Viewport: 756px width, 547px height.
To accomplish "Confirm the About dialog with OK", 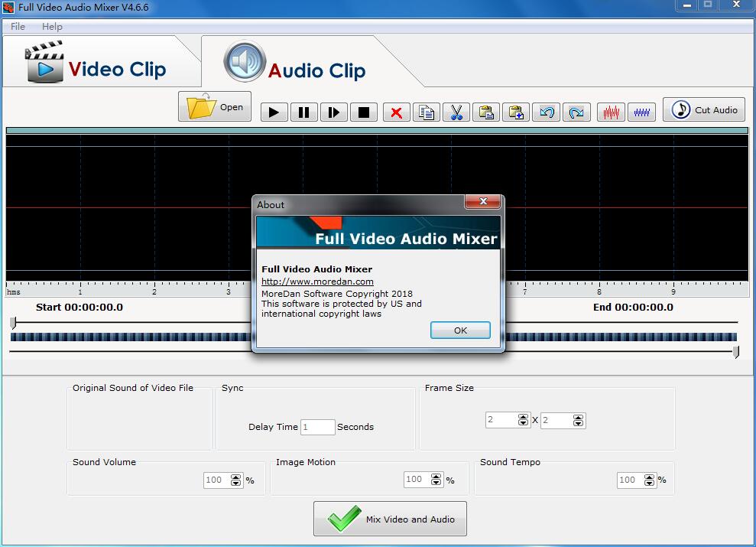I will click(x=460, y=330).
